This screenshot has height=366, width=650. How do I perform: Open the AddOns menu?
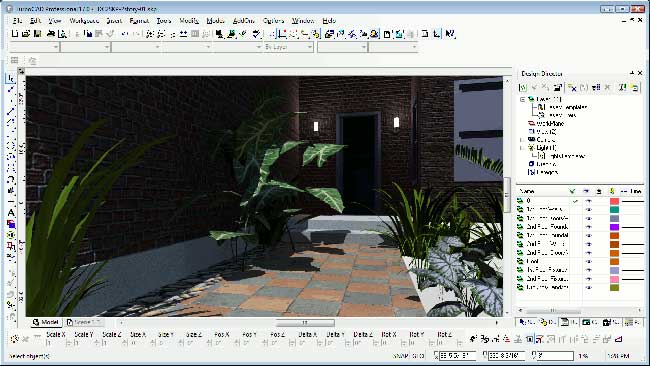[243, 20]
